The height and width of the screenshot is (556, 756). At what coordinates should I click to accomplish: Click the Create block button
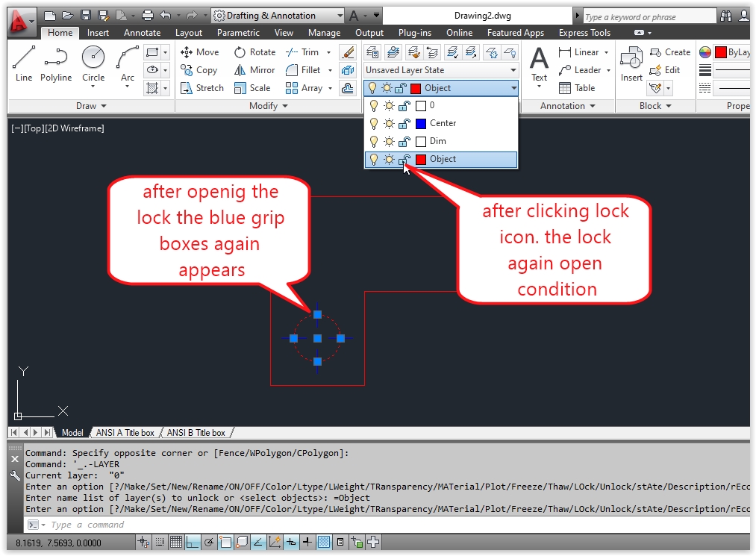[x=670, y=51]
